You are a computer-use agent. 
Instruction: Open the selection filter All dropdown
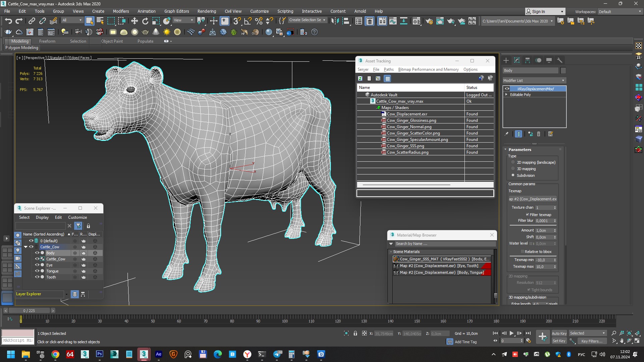click(72, 20)
